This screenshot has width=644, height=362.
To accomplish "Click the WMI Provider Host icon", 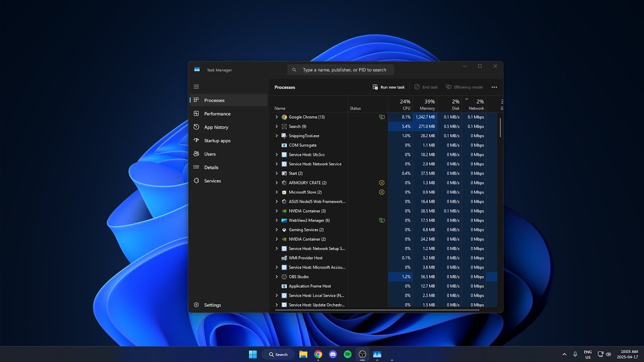I will click(284, 258).
